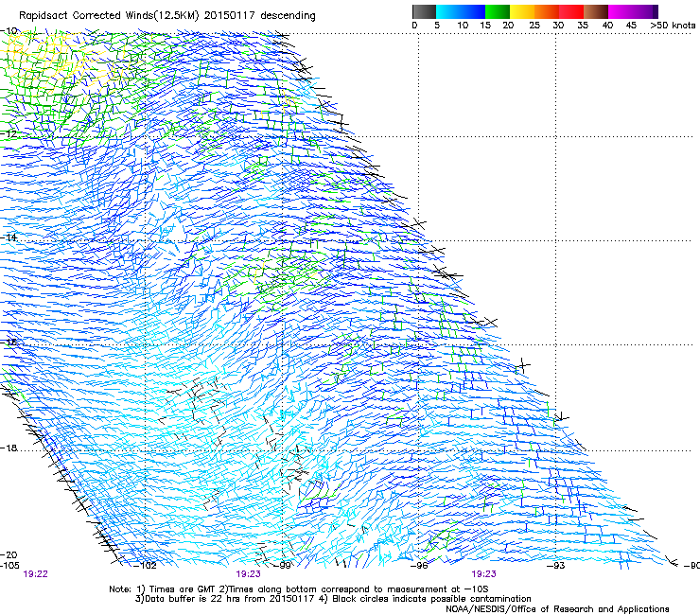Click the '35' legend scale label
This screenshot has height=615, width=700.
[582, 26]
